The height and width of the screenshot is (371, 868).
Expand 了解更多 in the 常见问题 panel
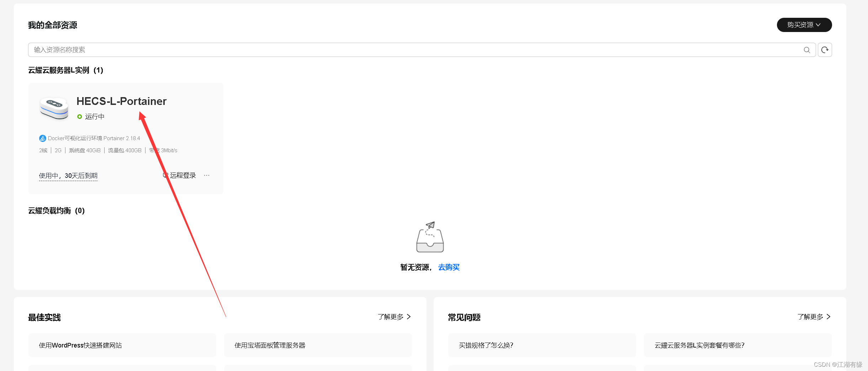[x=813, y=317]
